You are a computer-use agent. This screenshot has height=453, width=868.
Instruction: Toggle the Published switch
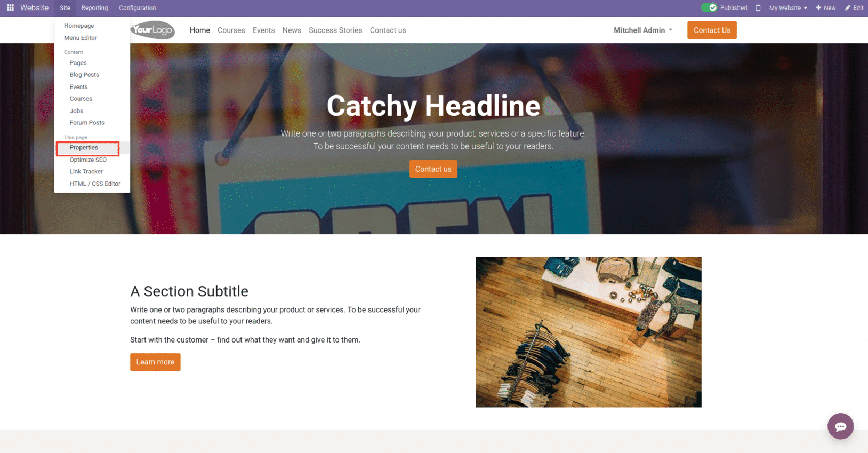709,8
